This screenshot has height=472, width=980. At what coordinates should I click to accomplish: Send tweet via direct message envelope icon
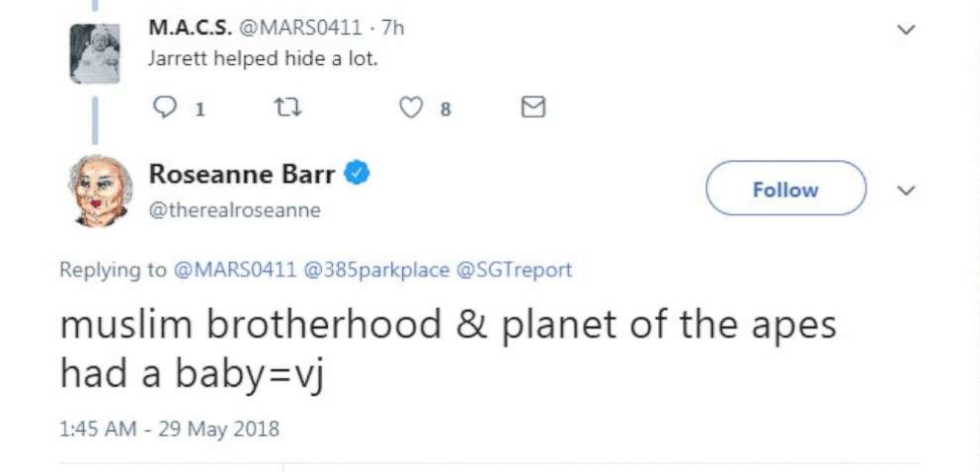[x=532, y=108]
